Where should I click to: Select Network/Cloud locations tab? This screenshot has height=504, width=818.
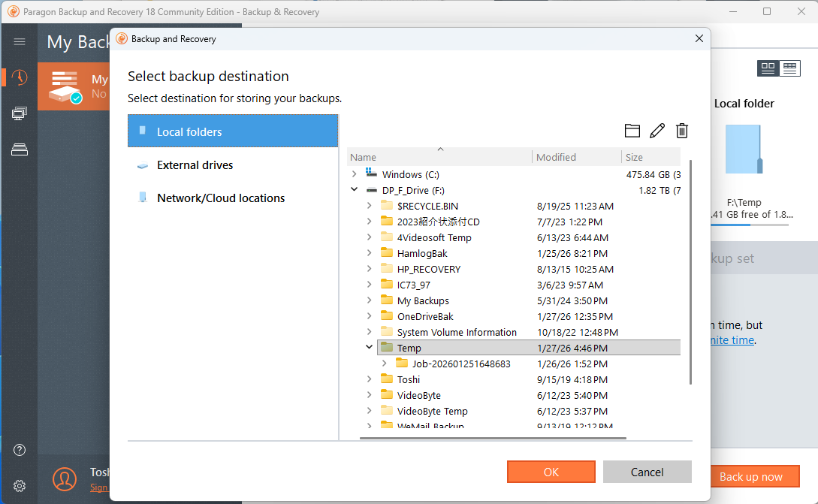click(233, 198)
